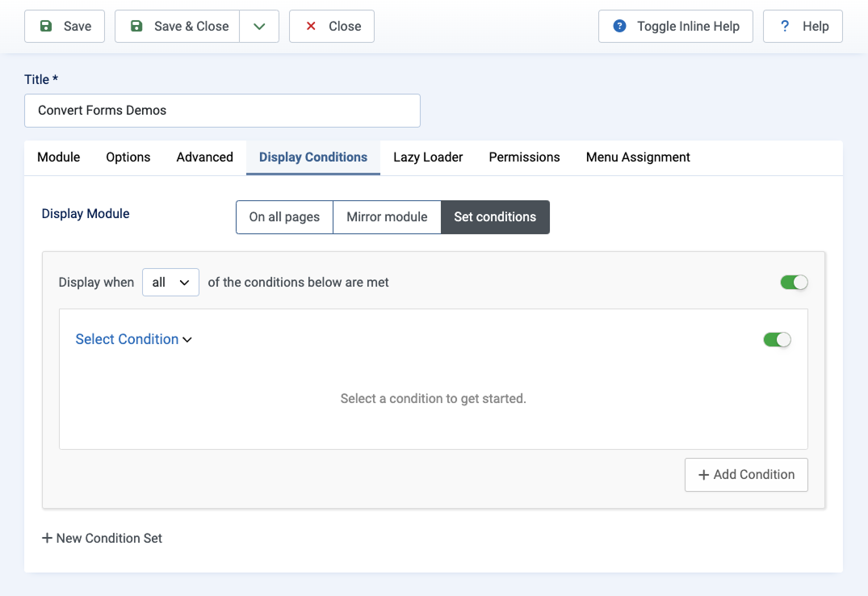Screen dimensions: 868x596
Task: Switch to the Module tab
Action: coord(59,157)
